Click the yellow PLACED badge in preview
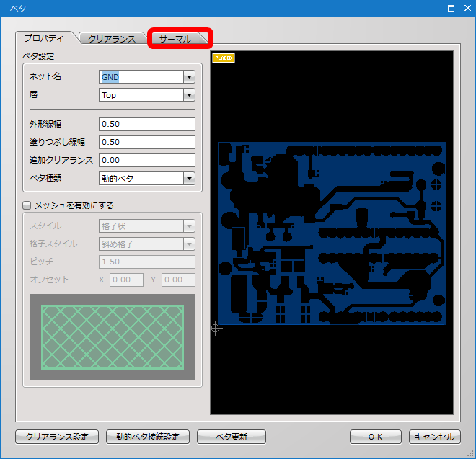Viewport: 476px width, 459px height. (x=224, y=58)
